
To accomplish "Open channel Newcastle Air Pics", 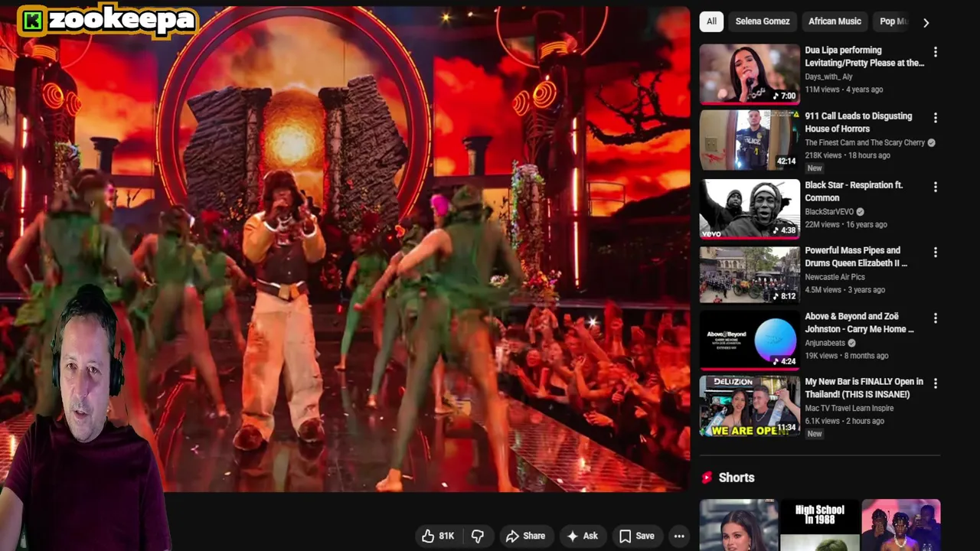I will [835, 277].
